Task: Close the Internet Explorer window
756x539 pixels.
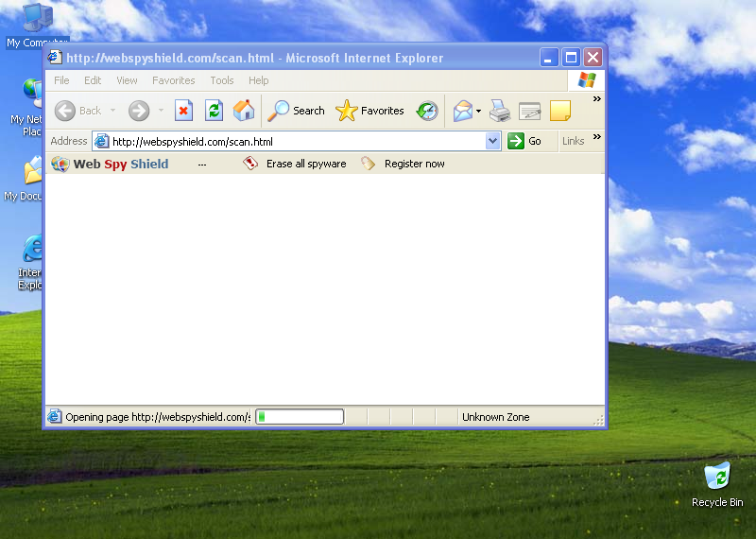Action: tap(593, 58)
